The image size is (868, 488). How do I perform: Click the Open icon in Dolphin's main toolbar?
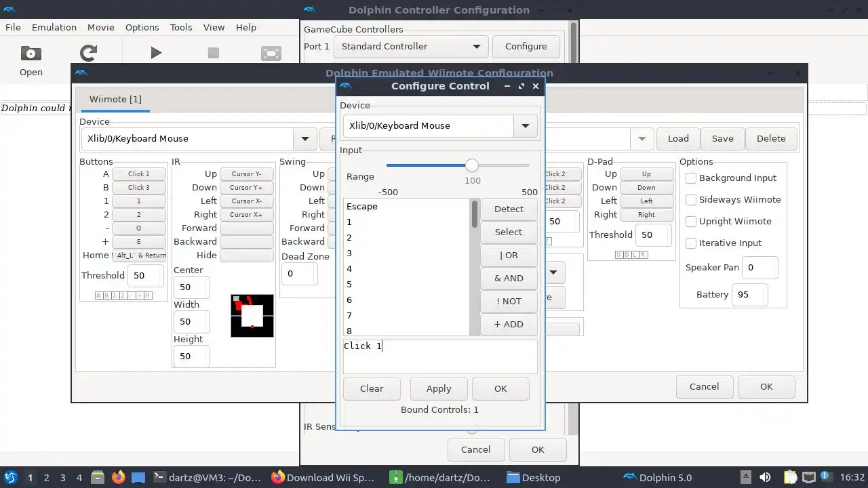click(31, 53)
